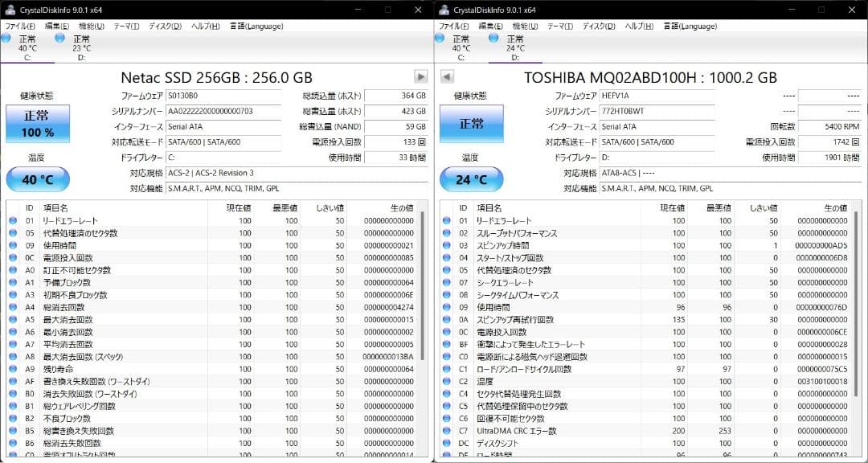
Task: Click 40 °C temperature button
Action: (x=38, y=179)
